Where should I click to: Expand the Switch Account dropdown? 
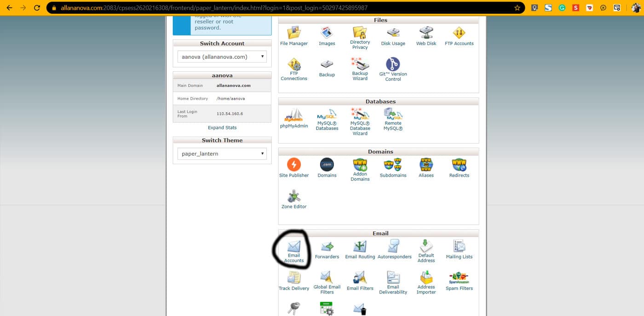coord(222,57)
